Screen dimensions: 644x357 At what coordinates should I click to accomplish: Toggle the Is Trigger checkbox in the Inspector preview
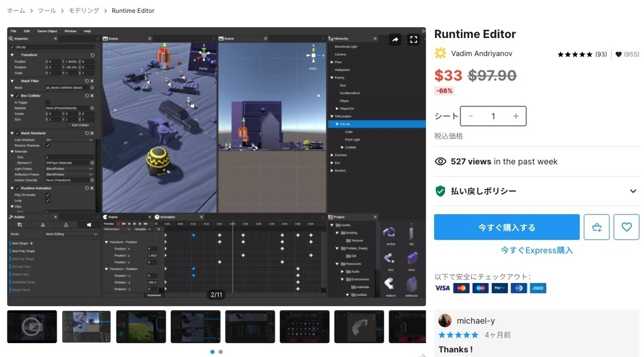(x=48, y=102)
